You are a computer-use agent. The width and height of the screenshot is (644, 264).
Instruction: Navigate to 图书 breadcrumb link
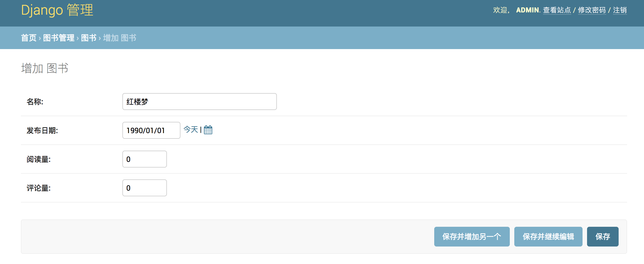89,38
